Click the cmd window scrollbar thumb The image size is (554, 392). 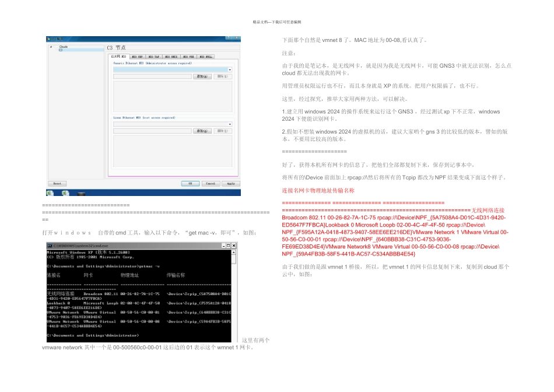coord(233,259)
